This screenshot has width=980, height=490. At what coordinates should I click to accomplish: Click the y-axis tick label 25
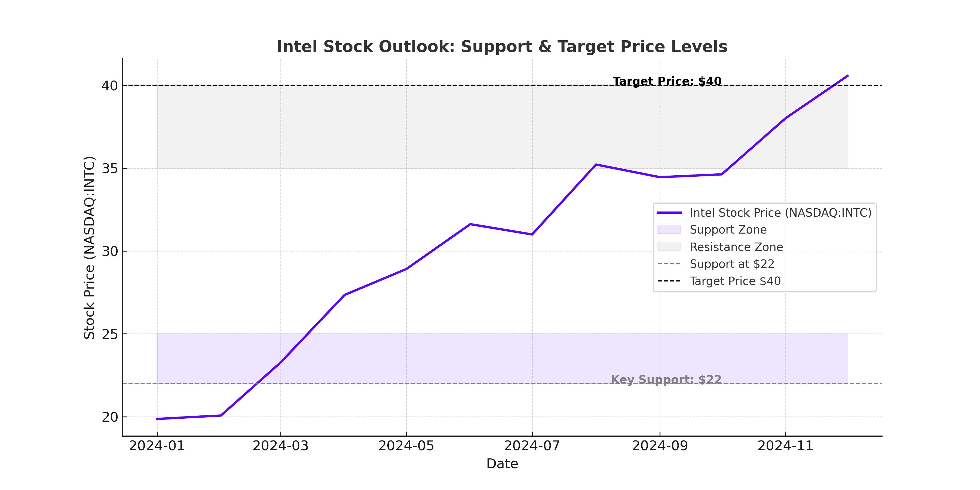109,334
